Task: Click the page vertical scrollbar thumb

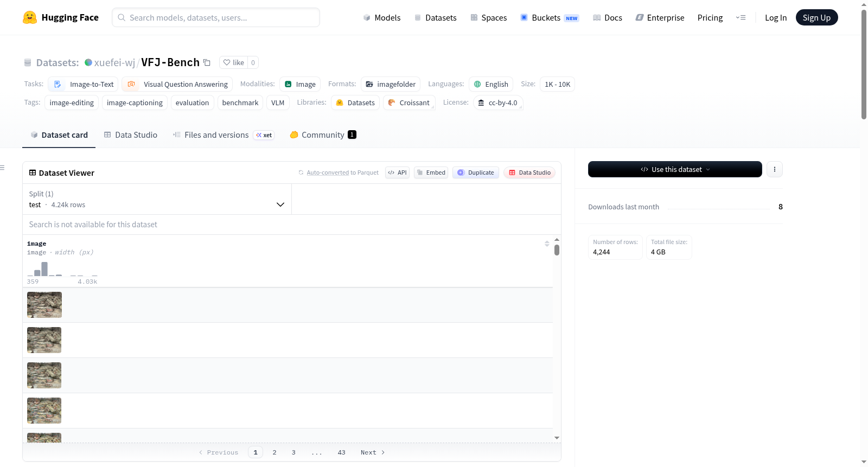Action: pyautogui.click(x=864, y=64)
